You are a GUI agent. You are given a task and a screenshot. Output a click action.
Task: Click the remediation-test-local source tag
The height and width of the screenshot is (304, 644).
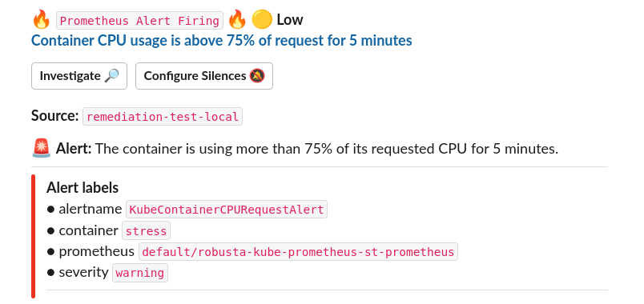[x=163, y=117]
